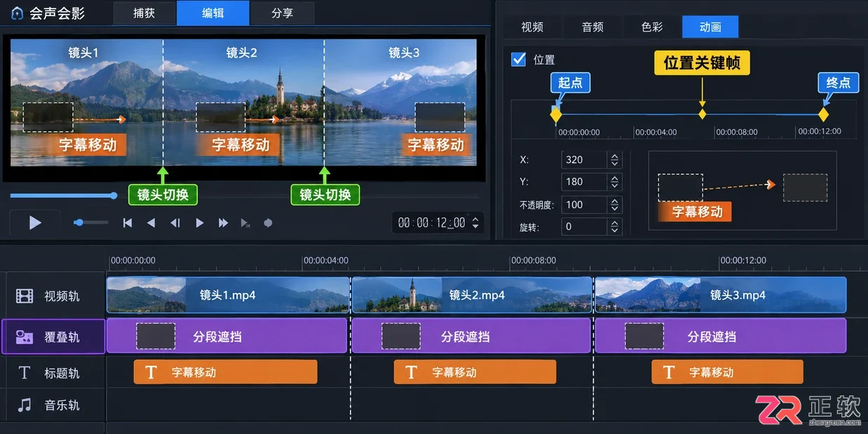Viewport: 868px width, 434px height.
Task: Switch to the 捕获 tab
Action: (x=144, y=13)
